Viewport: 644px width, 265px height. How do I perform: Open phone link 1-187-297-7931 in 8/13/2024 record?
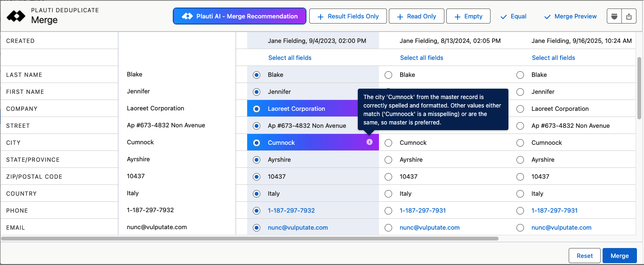[x=423, y=210]
